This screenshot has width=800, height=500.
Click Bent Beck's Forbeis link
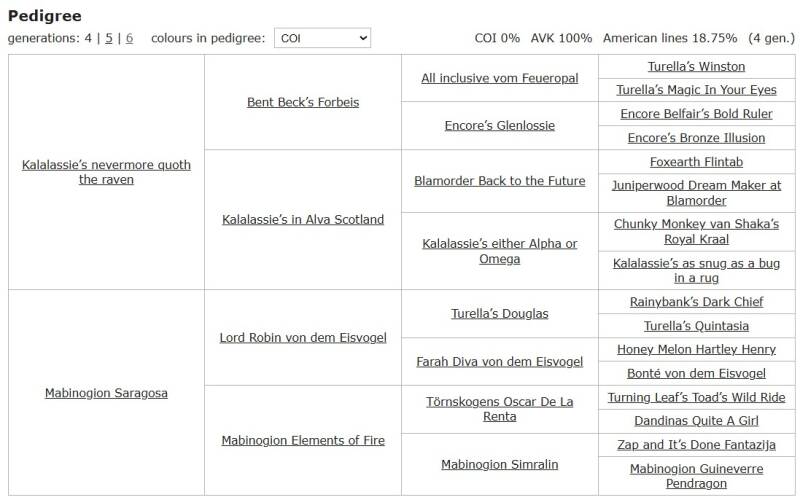[x=303, y=102]
